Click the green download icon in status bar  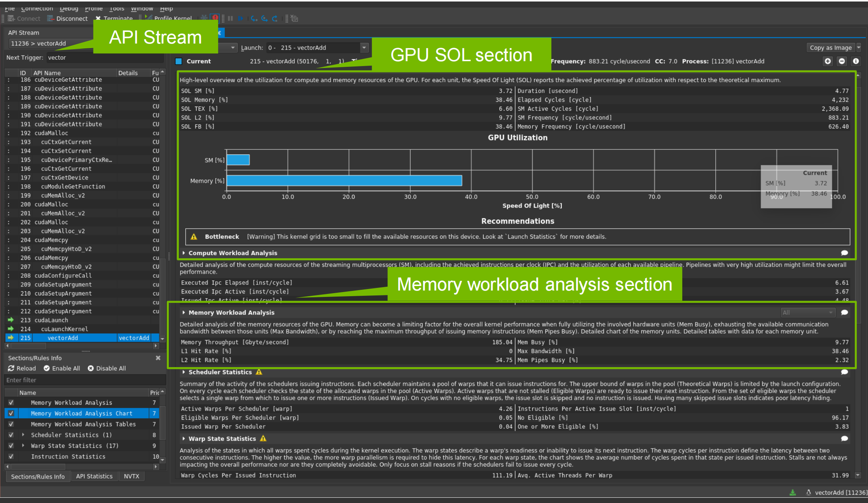(x=792, y=492)
